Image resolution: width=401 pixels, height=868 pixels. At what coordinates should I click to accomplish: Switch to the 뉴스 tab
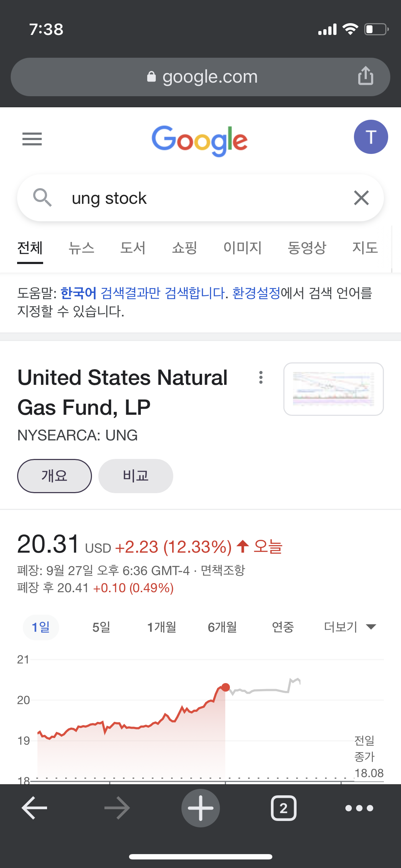pos(81,248)
